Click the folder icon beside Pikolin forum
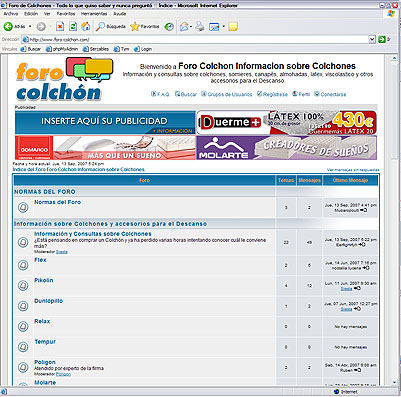This screenshot has height=397, width=401. pos(23,286)
